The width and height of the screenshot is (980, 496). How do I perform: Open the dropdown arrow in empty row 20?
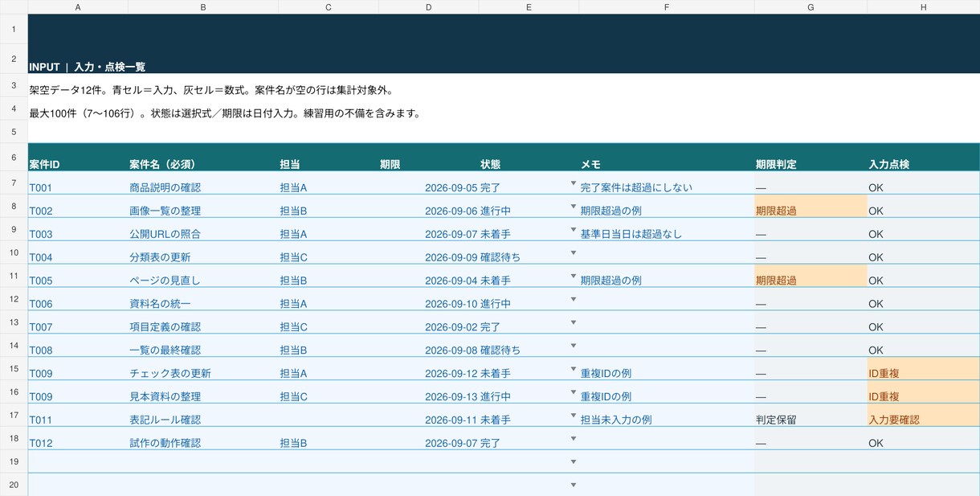pyautogui.click(x=574, y=486)
